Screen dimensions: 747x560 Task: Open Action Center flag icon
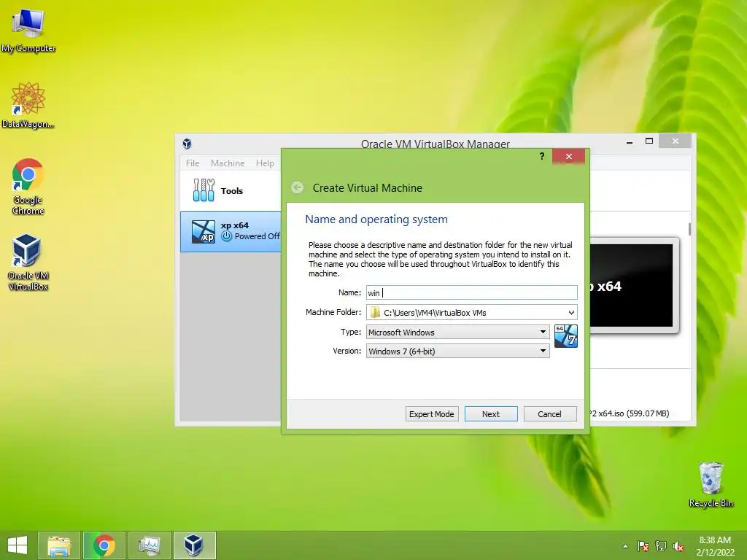(643, 546)
